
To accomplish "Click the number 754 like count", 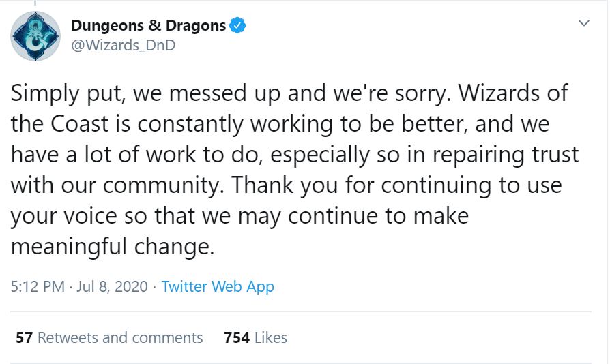I will 236,337.
